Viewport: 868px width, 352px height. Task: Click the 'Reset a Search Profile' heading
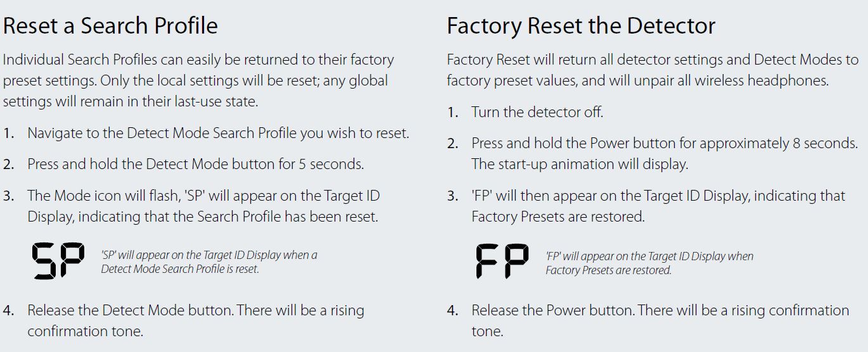tap(110, 26)
